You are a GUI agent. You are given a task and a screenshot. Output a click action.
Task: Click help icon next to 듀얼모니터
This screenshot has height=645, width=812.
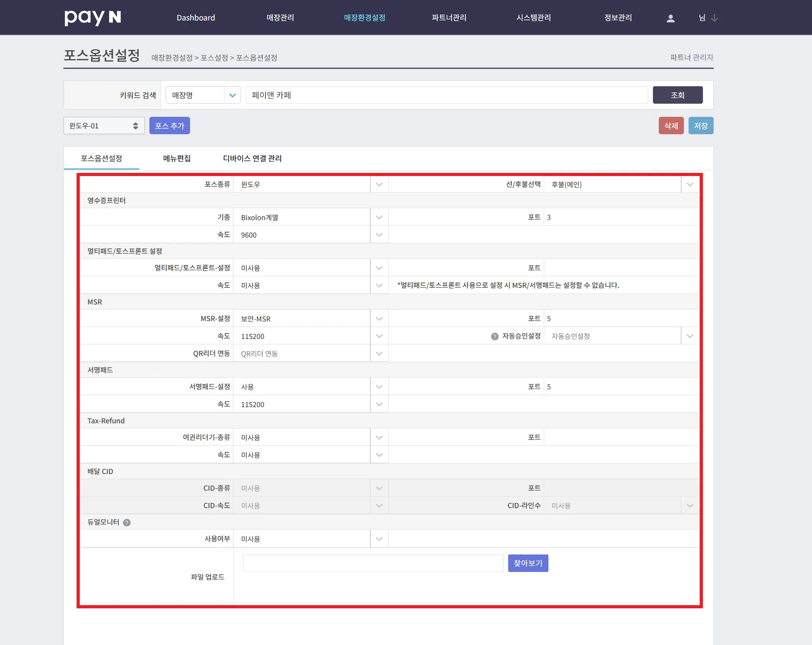coord(127,523)
